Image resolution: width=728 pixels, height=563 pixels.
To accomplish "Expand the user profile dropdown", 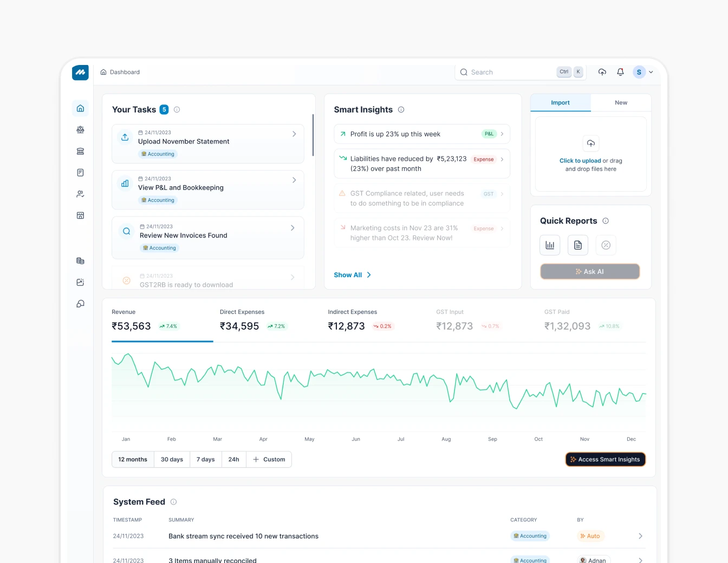I will point(644,71).
